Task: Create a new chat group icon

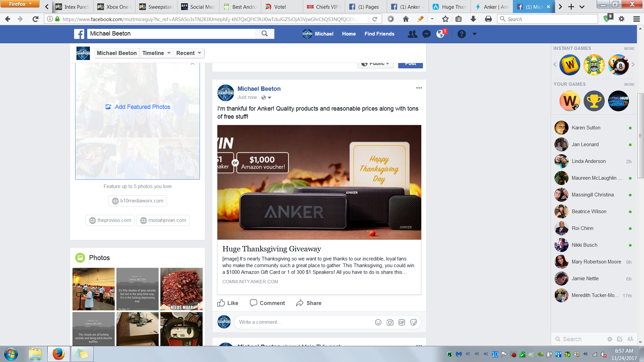Action: click(630, 339)
